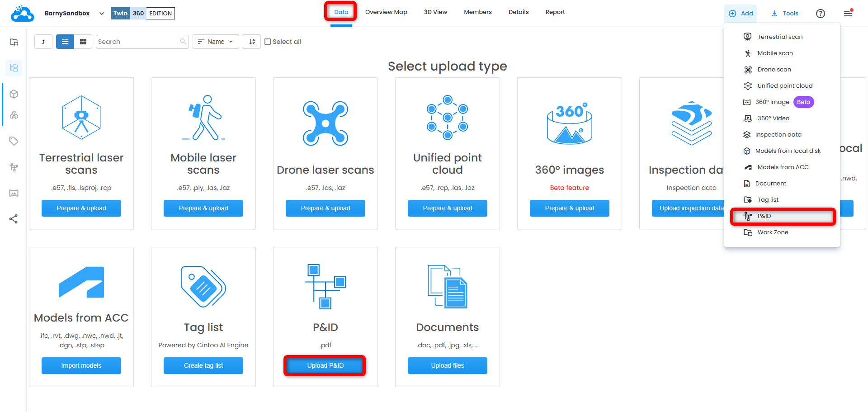
Task: Click the image gallery icon in left sidebar
Action: coord(14,193)
